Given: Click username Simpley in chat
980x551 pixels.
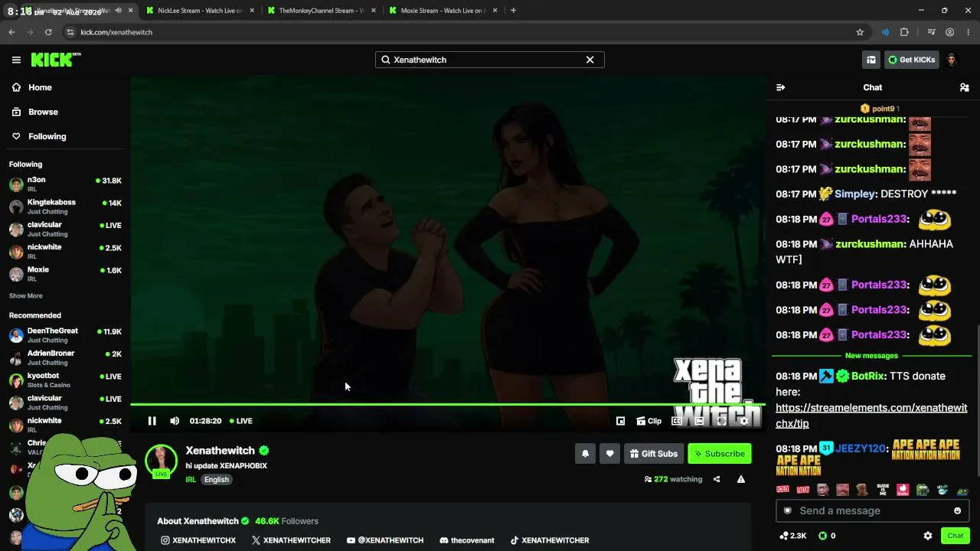Looking at the screenshot, I should [855, 194].
